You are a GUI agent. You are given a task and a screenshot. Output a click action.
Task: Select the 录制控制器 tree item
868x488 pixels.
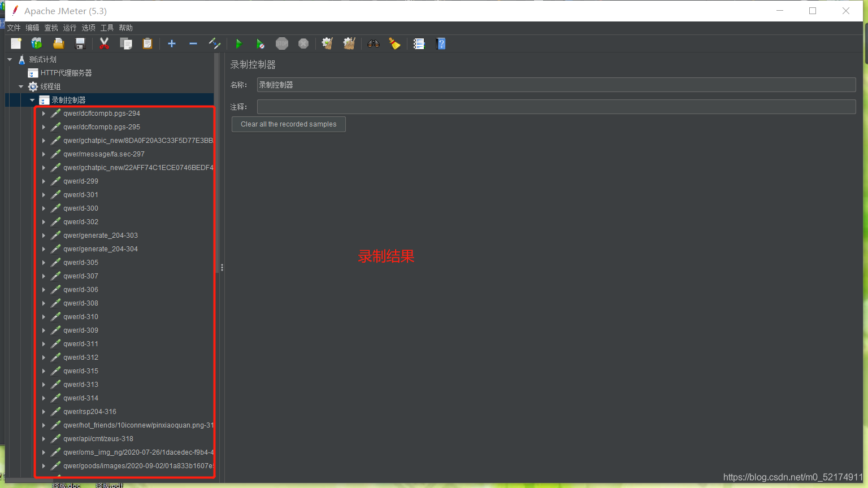pyautogui.click(x=68, y=100)
